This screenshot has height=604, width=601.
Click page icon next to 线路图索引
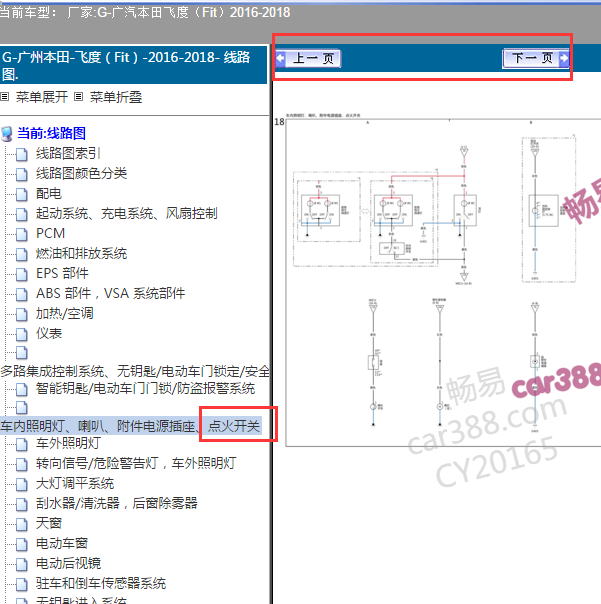point(22,154)
